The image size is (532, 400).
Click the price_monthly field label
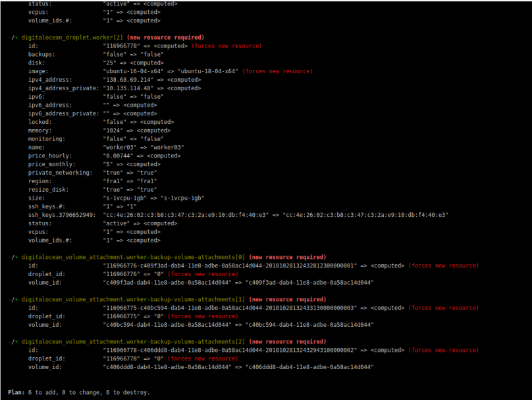[x=51, y=164]
